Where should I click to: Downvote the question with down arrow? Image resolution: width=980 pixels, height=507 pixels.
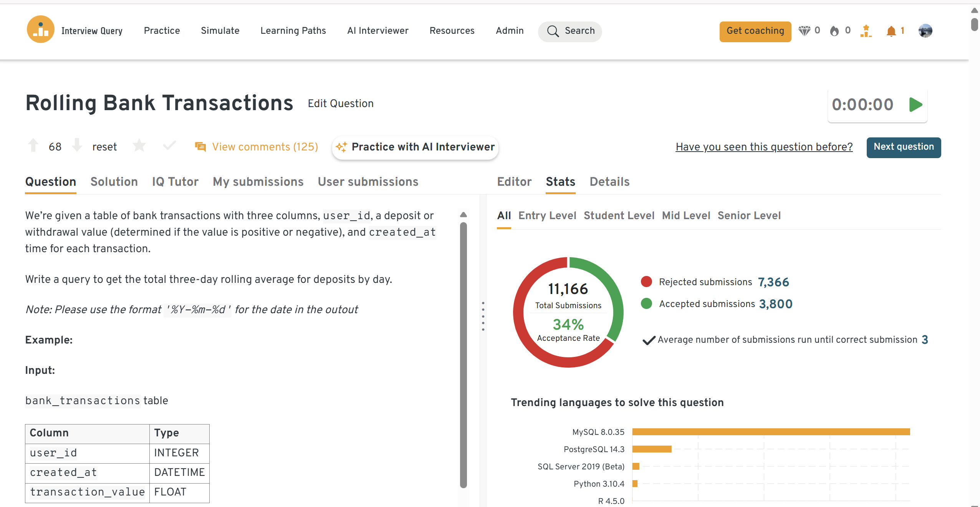(x=77, y=145)
